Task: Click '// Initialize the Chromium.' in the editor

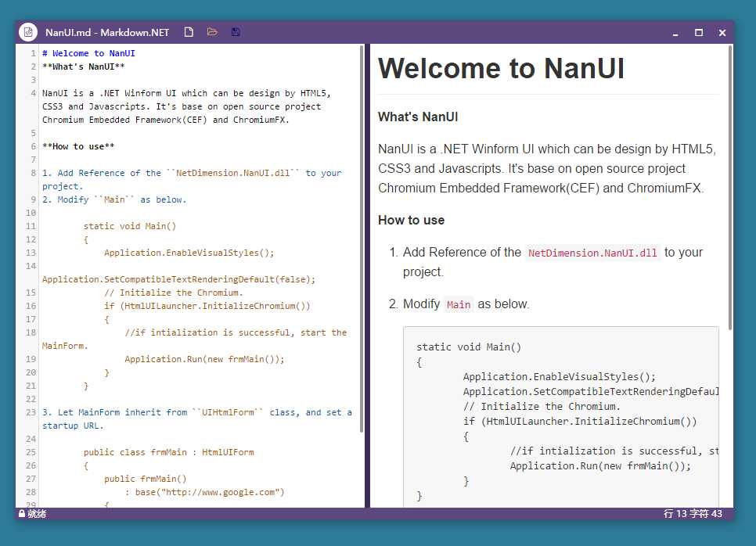Action: pyautogui.click(x=174, y=293)
